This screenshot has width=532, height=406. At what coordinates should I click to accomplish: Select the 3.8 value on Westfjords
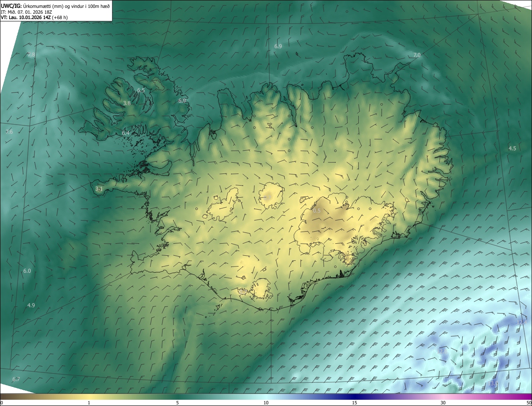[x=127, y=103]
